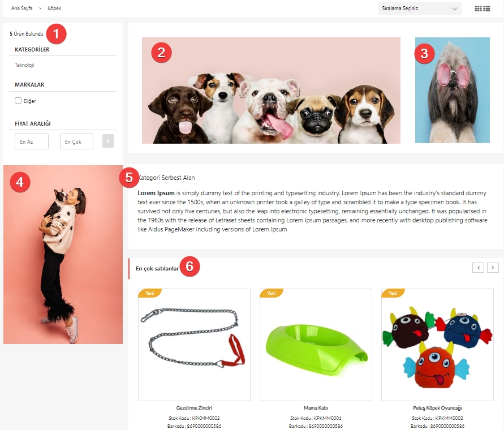The height and width of the screenshot is (430, 504).
Task: Select the Köpek breadcrumb item
Action: tap(54, 8)
